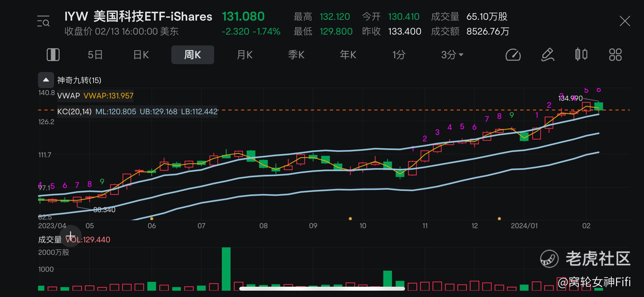Screen dimensions: 644x297
Task: Switch to the 日K tab
Action: [141, 55]
